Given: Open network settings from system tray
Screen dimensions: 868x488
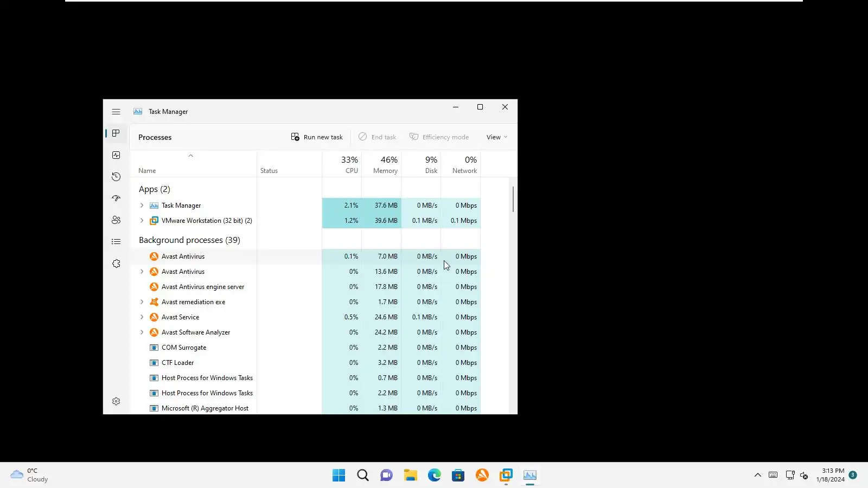Looking at the screenshot, I should 790,476.
